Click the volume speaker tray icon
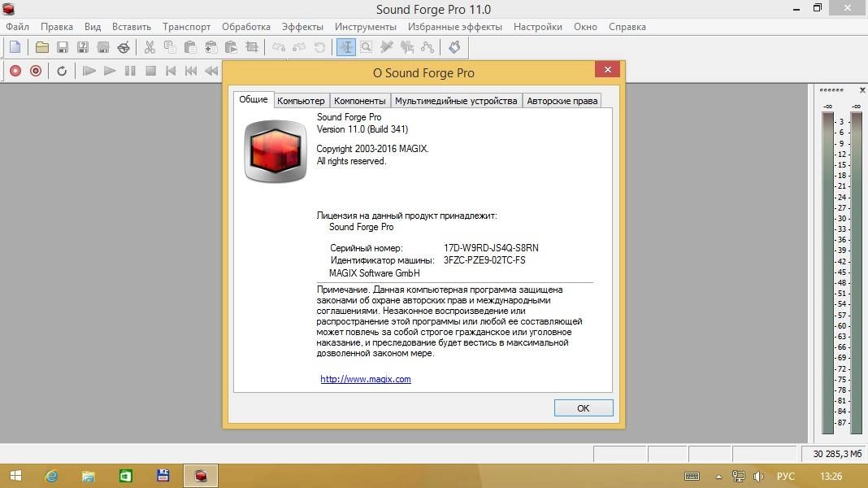868x488 pixels. 758,477
